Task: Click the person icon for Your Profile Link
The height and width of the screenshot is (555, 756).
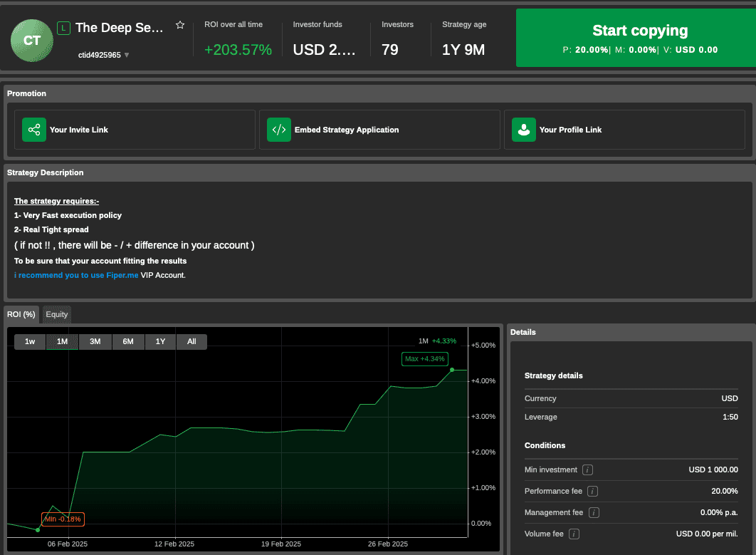Action: click(524, 130)
